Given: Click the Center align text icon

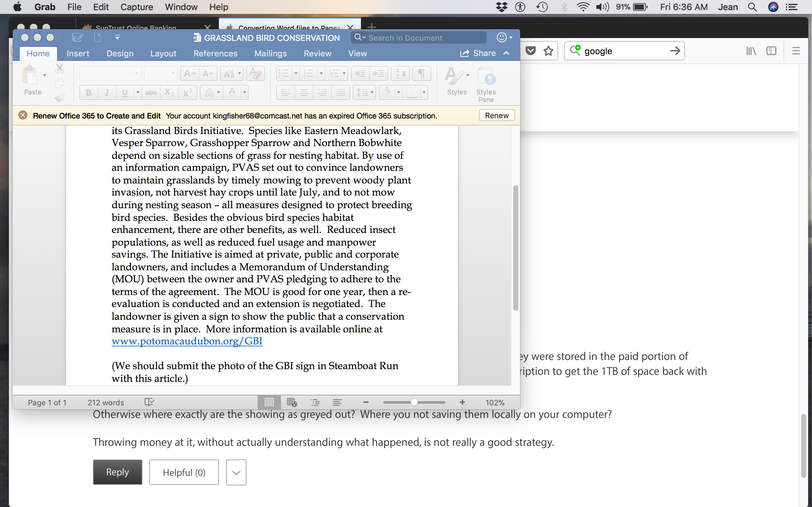Looking at the screenshot, I should tap(304, 93).
